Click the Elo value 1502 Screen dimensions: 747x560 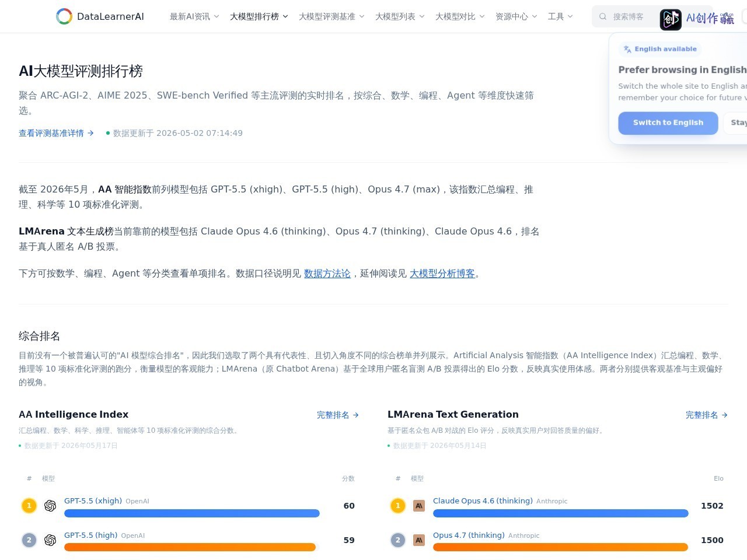(x=712, y=506)
